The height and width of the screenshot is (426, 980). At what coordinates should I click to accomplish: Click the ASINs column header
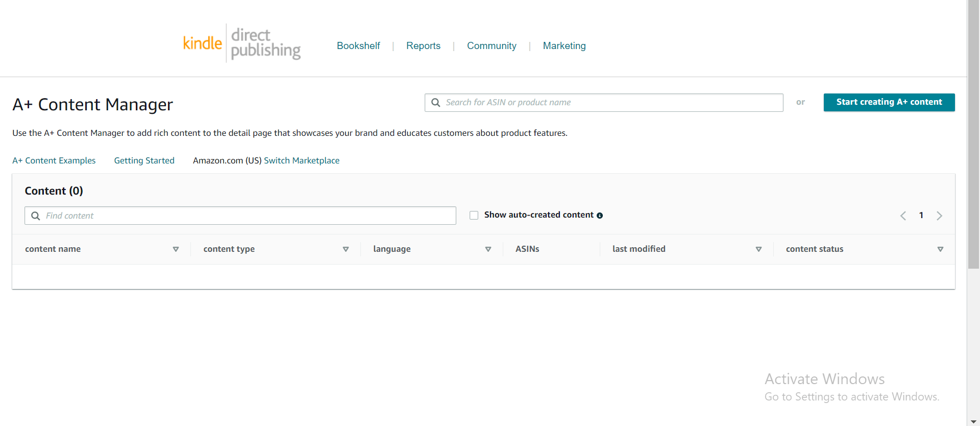coord(527,249)
